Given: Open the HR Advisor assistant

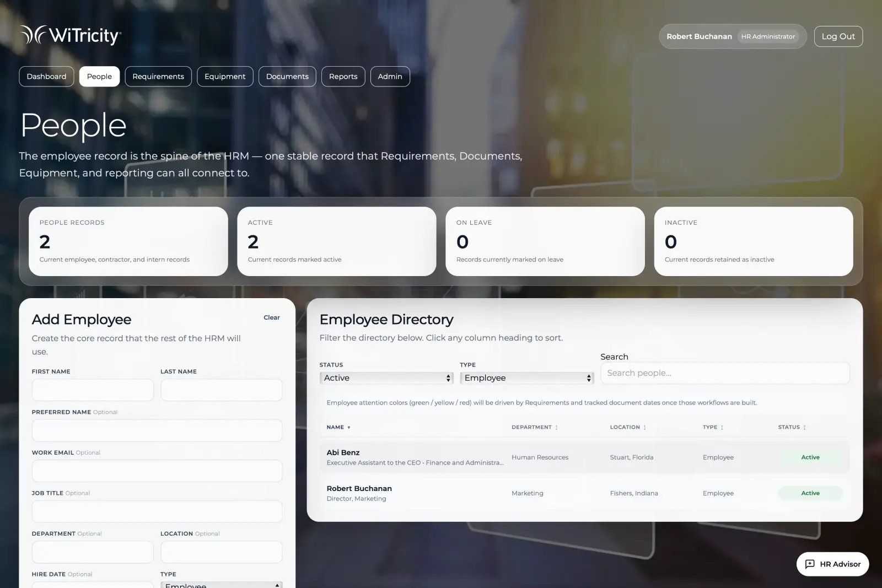Looking at the screenshot, I should (832, 564).
